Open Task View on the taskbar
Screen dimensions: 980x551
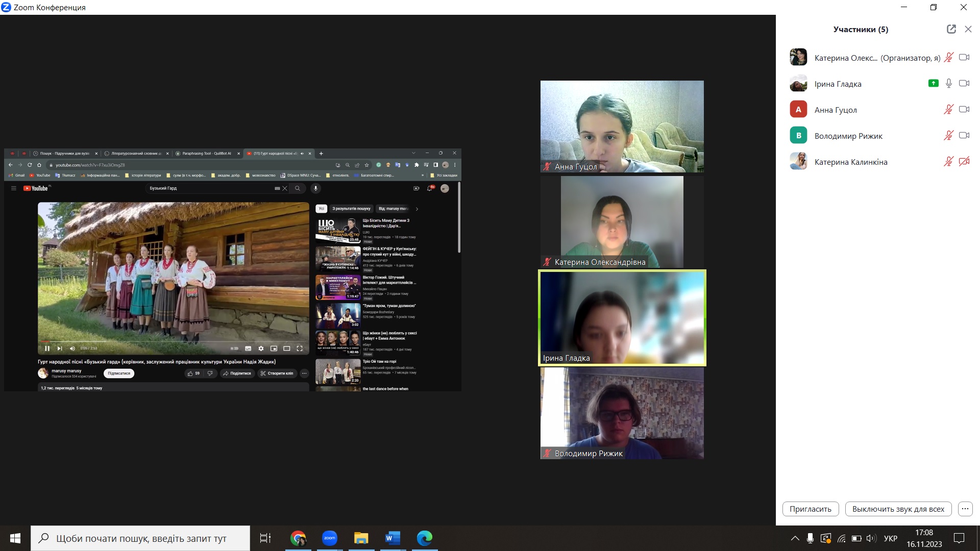pyautogui.click(x=265, y=538)
